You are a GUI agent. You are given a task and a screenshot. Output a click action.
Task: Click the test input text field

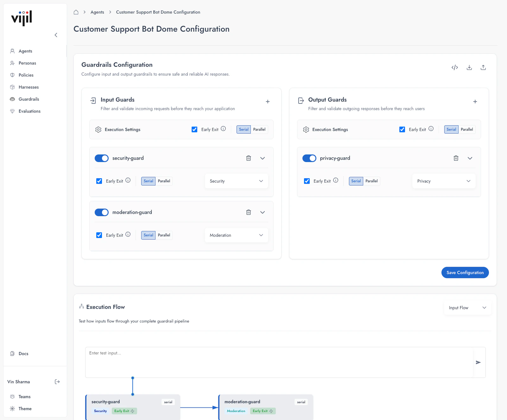(x=279, y=362)
